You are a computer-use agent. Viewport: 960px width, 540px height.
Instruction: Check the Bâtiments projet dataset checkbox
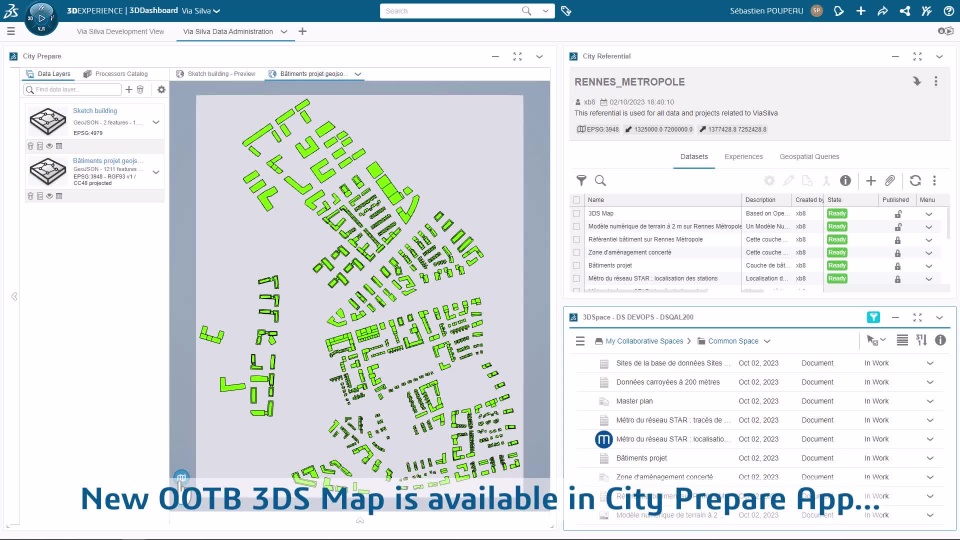[x=577, y=266]
